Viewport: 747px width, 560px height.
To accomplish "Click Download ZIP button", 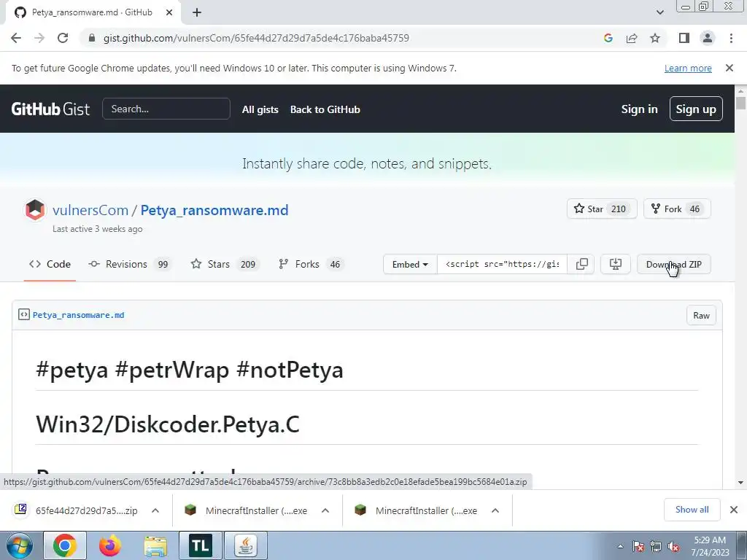I will (x=673, y=264).
